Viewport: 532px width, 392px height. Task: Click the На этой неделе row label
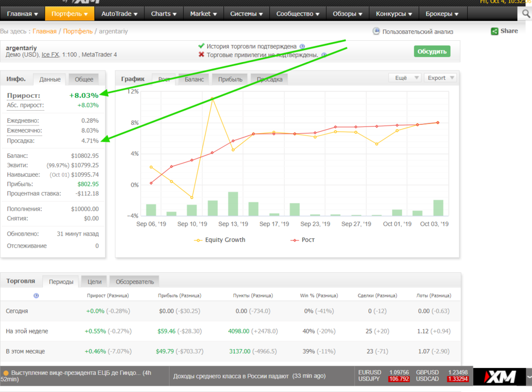(27, 331)
